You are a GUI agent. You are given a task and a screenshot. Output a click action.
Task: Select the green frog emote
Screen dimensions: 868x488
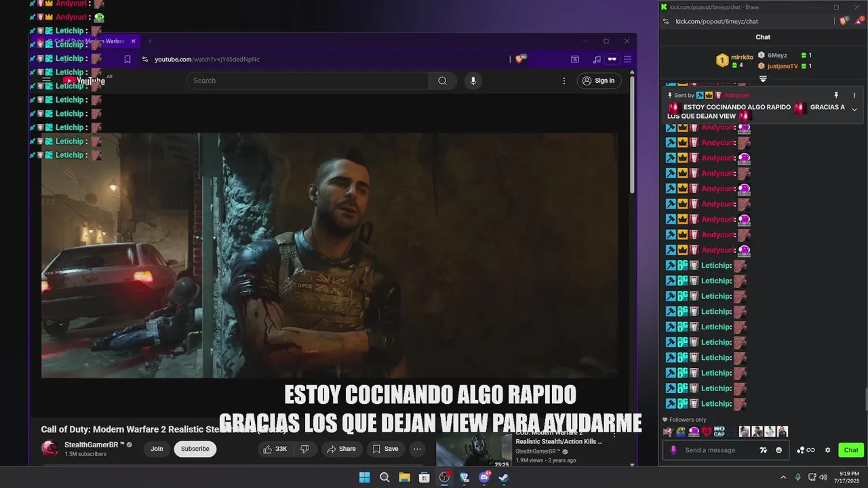[681, 431]
